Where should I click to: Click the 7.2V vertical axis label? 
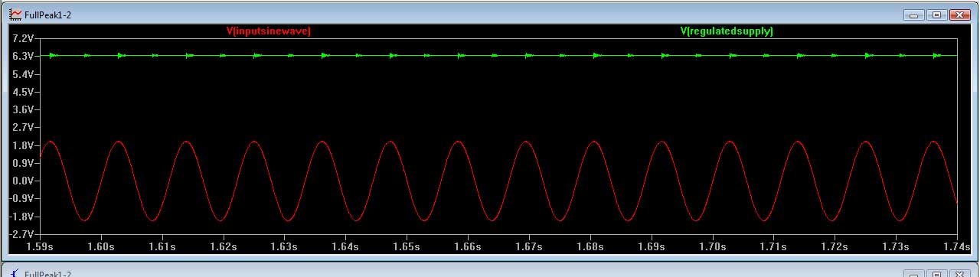pos(22,39)
